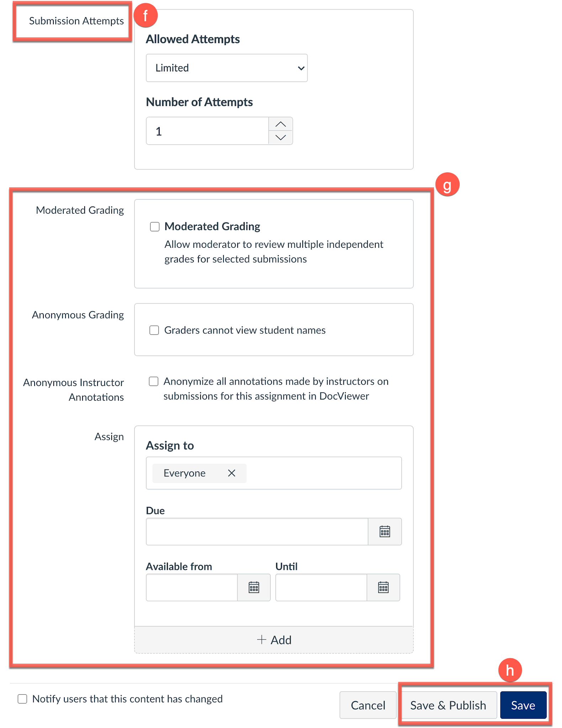Check Graders cannot view student names
This screenshot has width=562, height=728.
[154, 330]
